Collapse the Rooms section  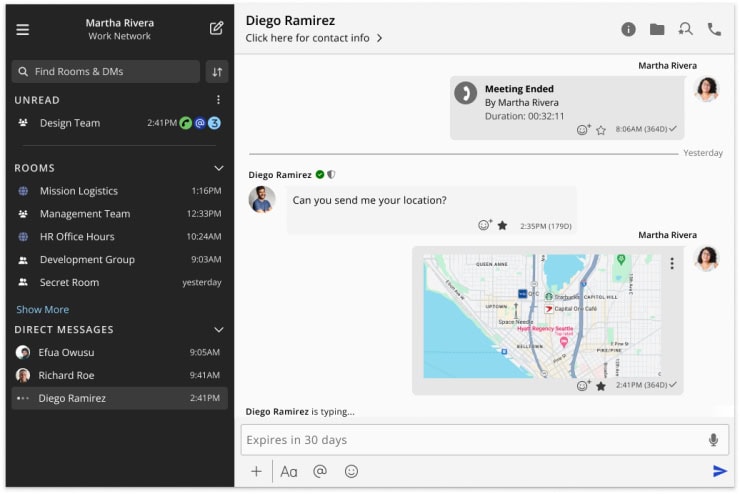coord(219,168)
